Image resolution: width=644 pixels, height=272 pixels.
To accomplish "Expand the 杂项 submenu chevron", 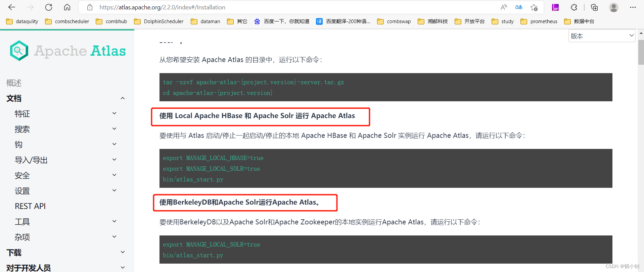I will point(114,237).
